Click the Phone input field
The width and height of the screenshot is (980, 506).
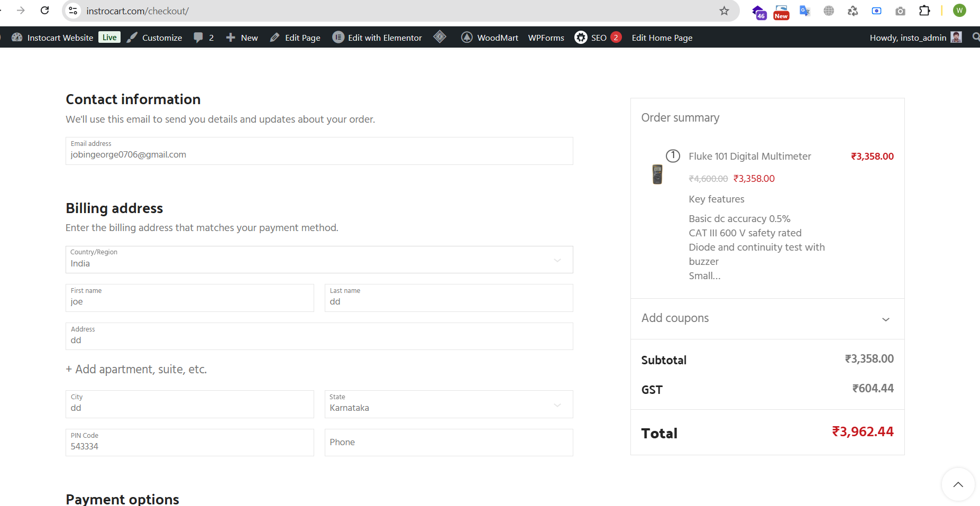tap(448, 443)
